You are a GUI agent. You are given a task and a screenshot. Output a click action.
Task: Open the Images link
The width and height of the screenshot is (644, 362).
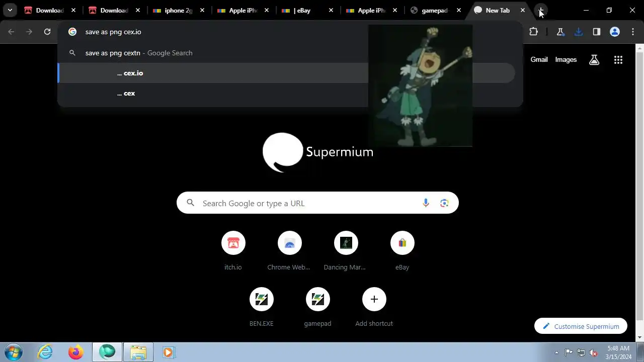pyautogui.click(x=566, y=59)
